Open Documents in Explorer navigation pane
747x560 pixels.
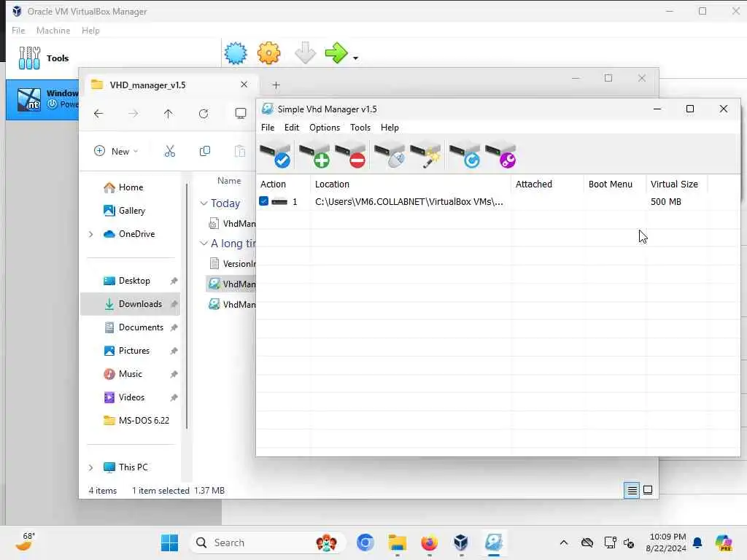tap(133, 327)
